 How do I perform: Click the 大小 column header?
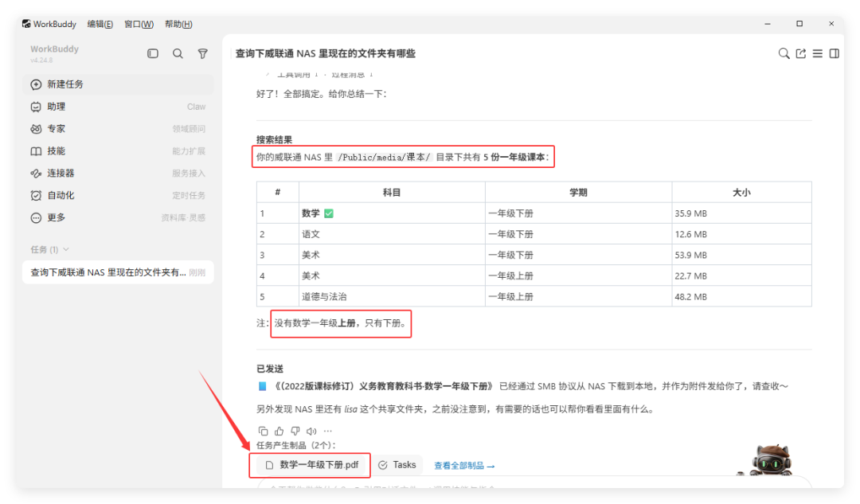pos(741,193)
